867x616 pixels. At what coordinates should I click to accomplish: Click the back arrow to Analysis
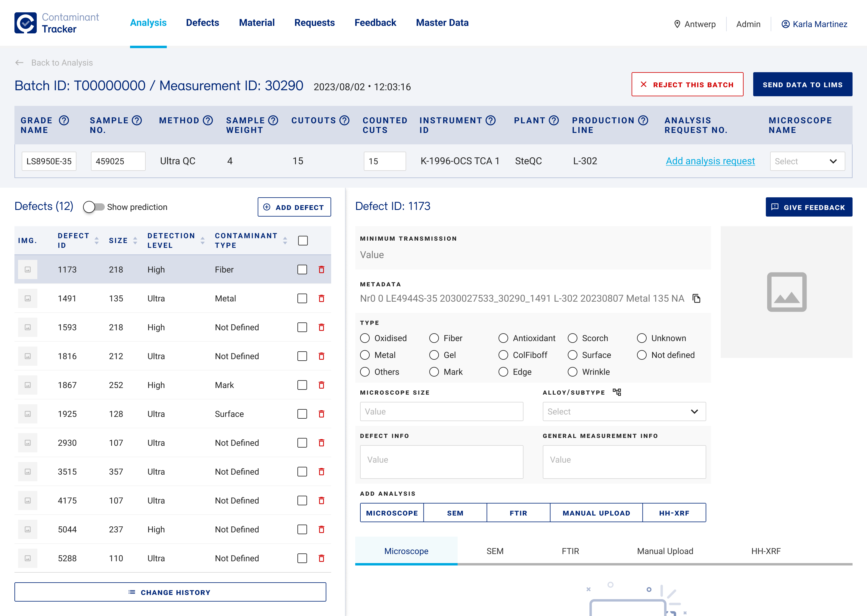19,63
